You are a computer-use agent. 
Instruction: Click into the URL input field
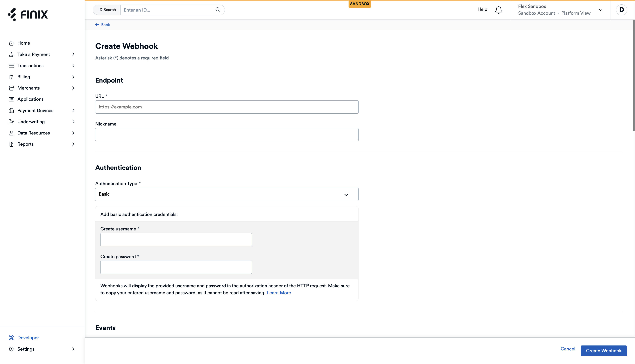[x=227, y=107]
